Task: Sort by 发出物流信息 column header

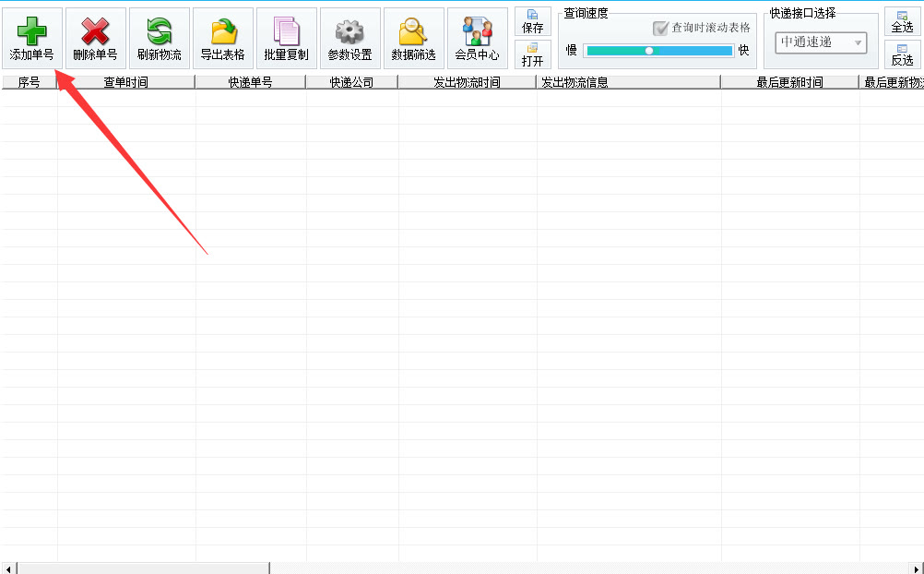Action: pos(628,82)
